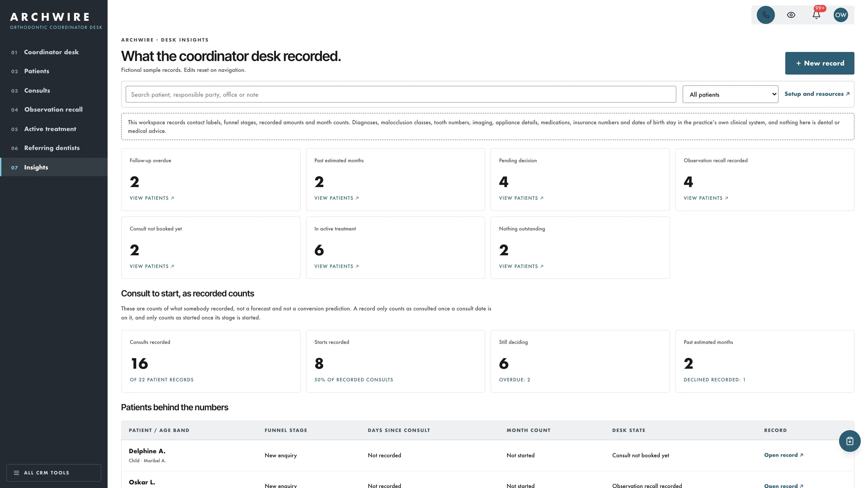868x488 pixels.
Task: Open the All CRM Tools menu
Action: tap(54, 472)
